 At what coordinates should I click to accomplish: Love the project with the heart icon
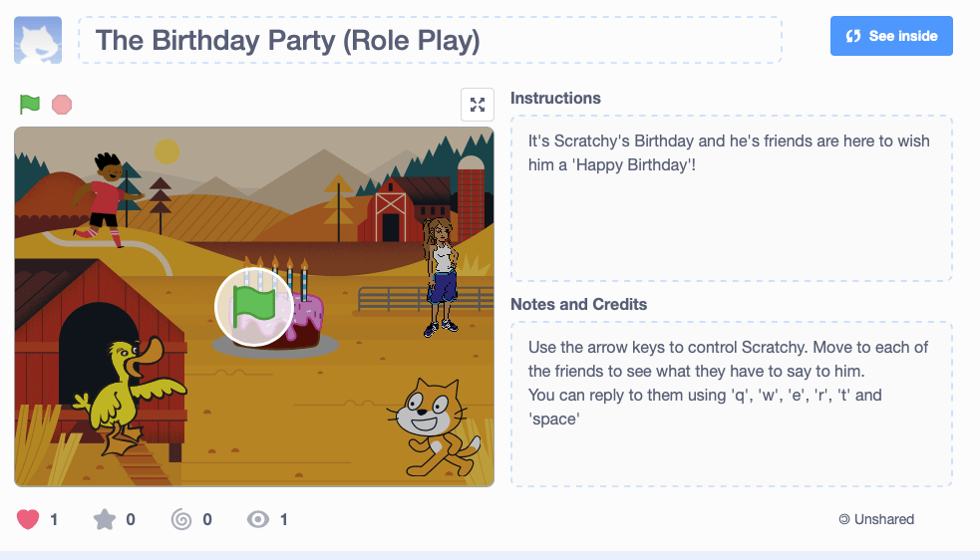point(28,519)
